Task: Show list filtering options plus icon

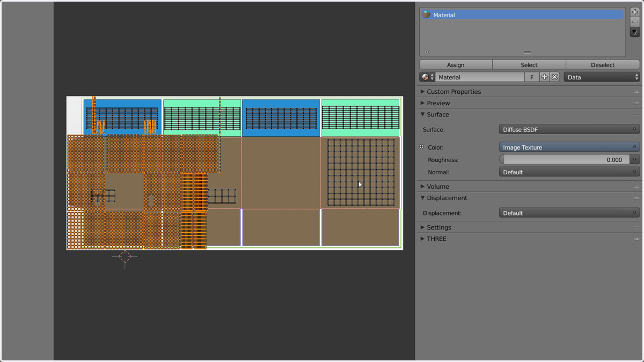Action: coord(426,52)
